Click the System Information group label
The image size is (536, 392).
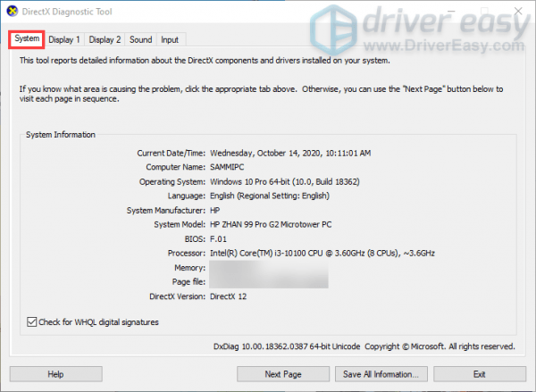tap(61, 135)
